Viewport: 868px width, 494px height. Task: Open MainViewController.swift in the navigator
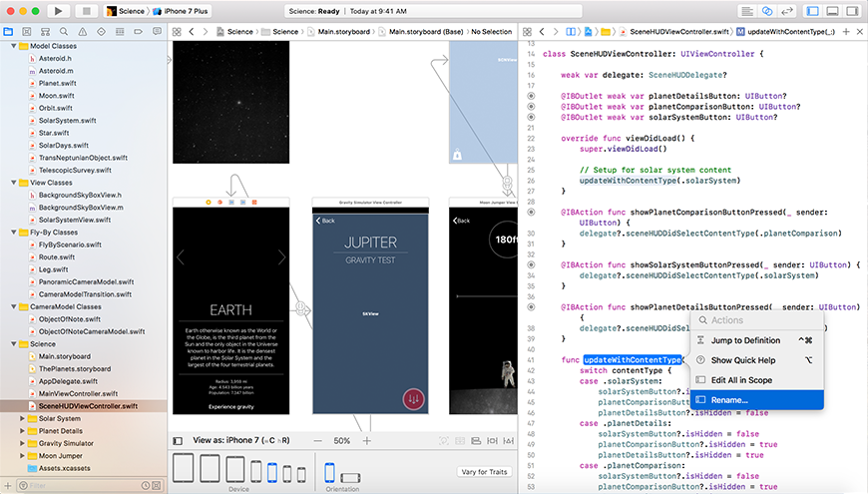click(x=80, y=393)
